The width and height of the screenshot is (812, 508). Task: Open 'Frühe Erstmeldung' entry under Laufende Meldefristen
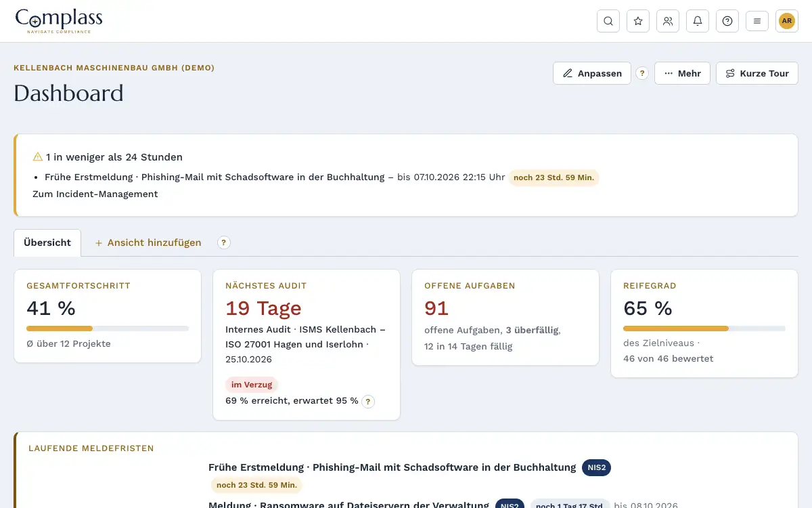click(392, 467)
